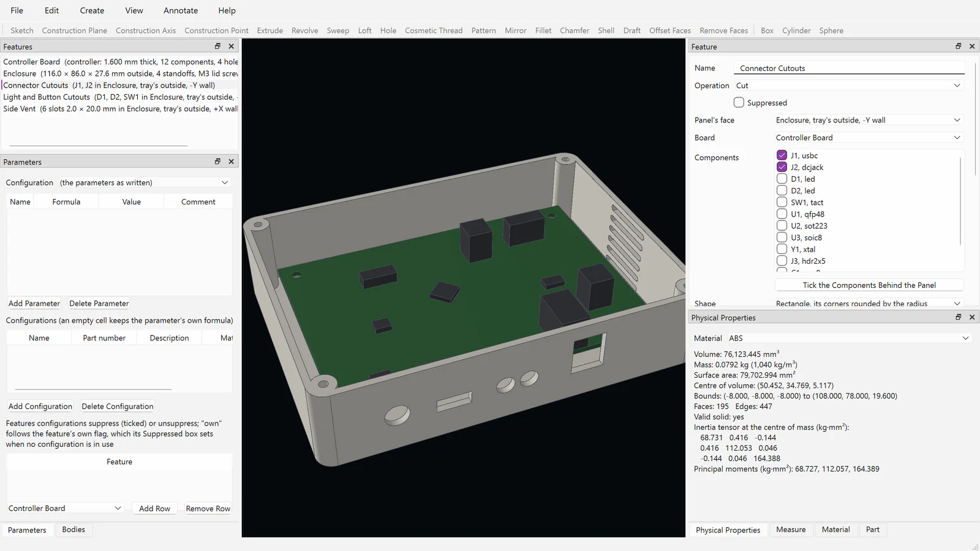Toggle the Suppressed checkbox

739,103
